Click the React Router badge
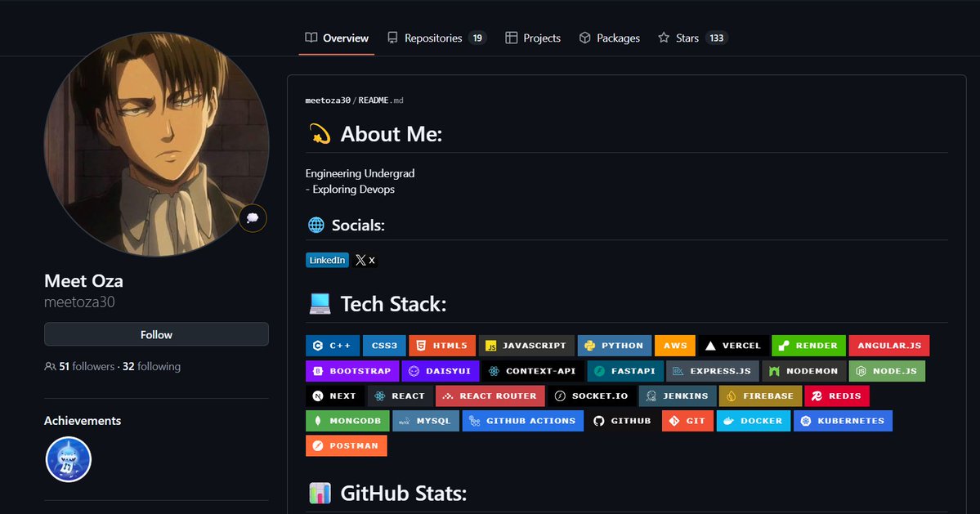 tap(490, 396)
